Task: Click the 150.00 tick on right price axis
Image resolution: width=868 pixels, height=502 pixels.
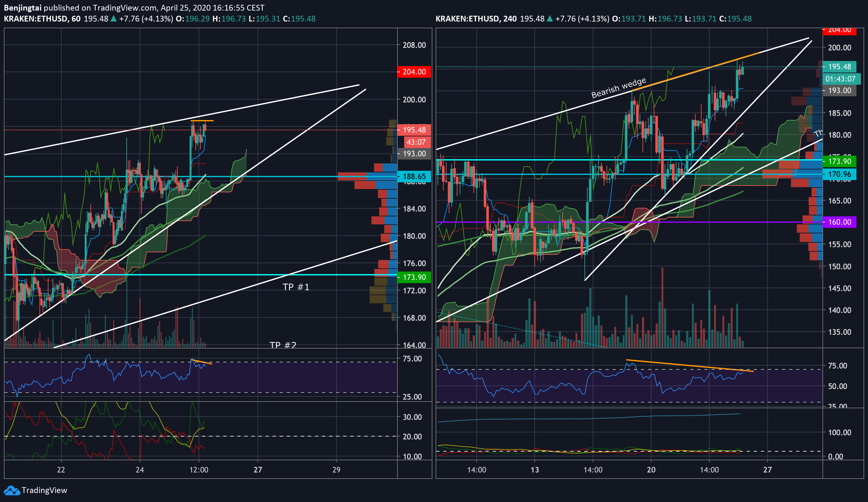Action: (x=839, y=266)
